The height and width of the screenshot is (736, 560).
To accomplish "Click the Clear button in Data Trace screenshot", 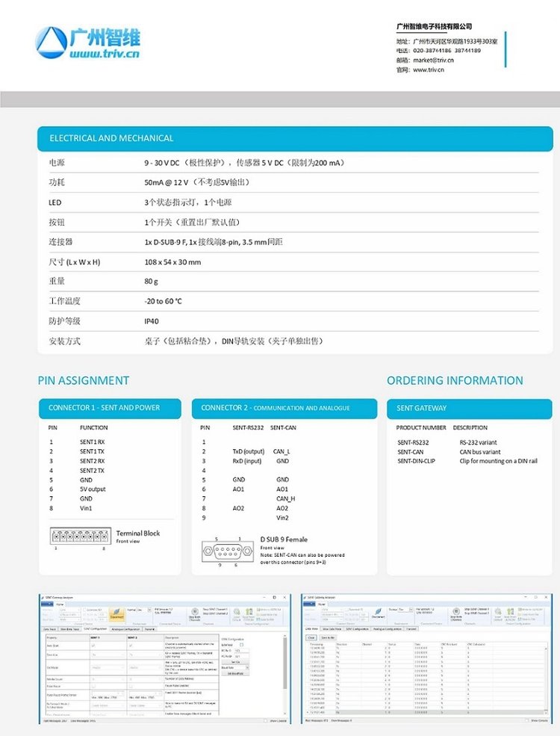I will (311, 637).
